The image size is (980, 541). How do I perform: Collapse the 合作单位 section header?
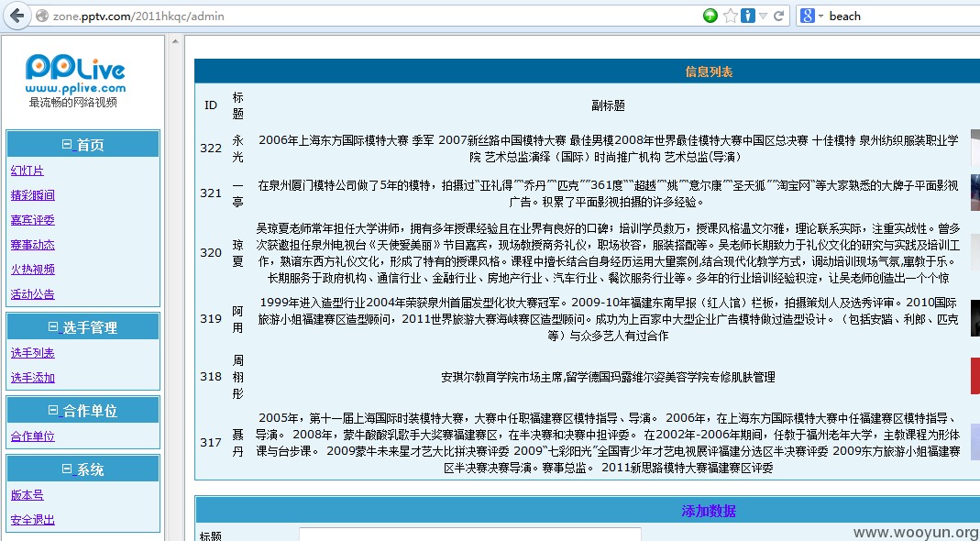83,411
